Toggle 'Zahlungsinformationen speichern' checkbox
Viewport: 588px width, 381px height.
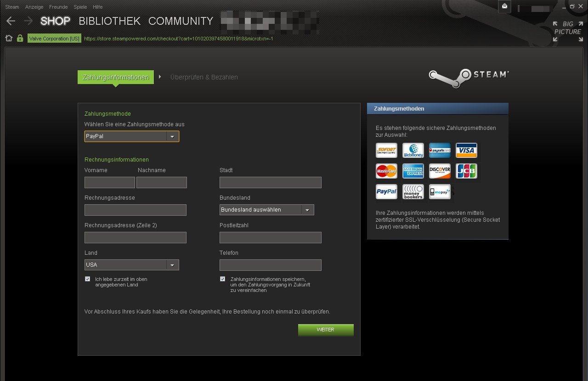point(222,279)
